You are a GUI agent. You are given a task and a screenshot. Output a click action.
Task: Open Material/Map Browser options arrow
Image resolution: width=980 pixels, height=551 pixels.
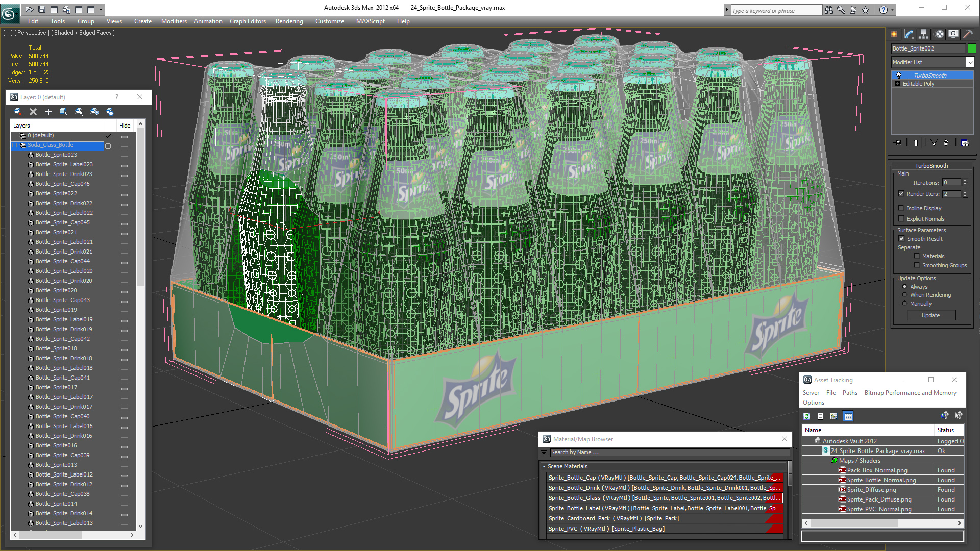[544, 452]
